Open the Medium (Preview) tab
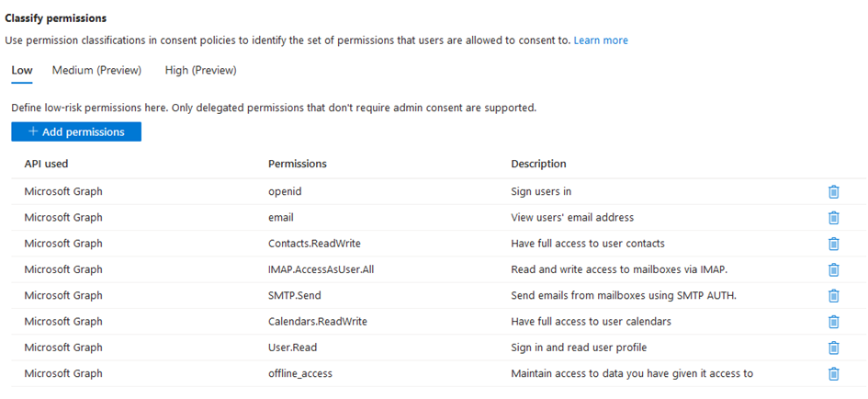Viewport: 868px width, 399px height. tap(96, 70)
